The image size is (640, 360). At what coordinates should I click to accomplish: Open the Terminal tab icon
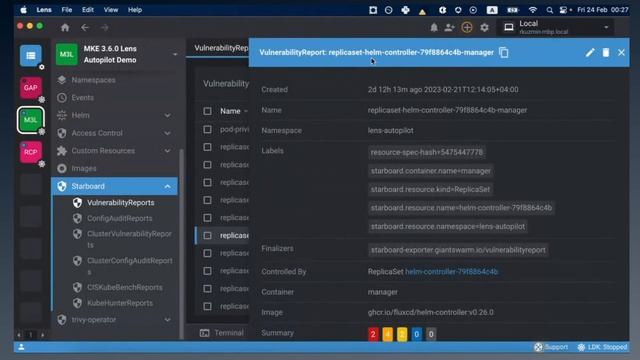(204, 333)
